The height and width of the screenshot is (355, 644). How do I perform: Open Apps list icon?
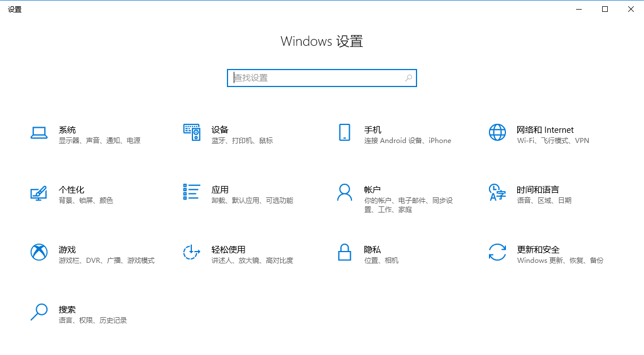click(x=192, y=192)
